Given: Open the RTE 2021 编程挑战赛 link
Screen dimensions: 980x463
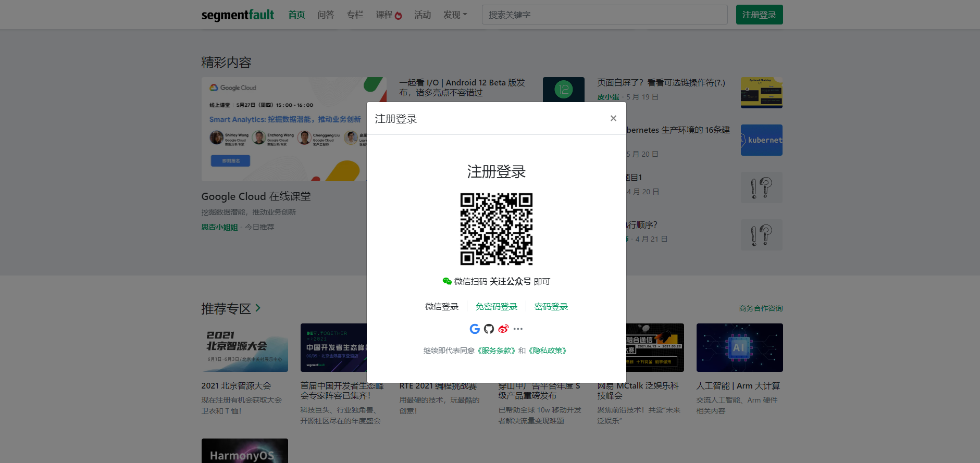Looking at the screenshot, I should [438, 386].
